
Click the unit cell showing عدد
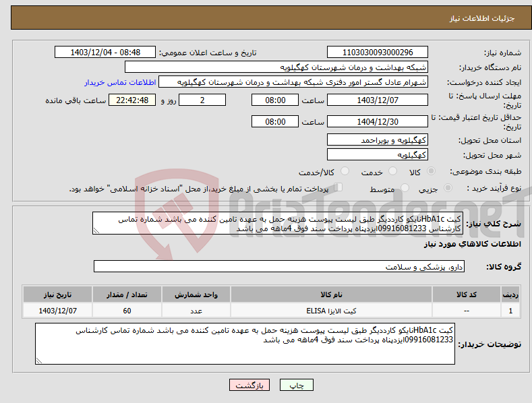tap(196, 311)
